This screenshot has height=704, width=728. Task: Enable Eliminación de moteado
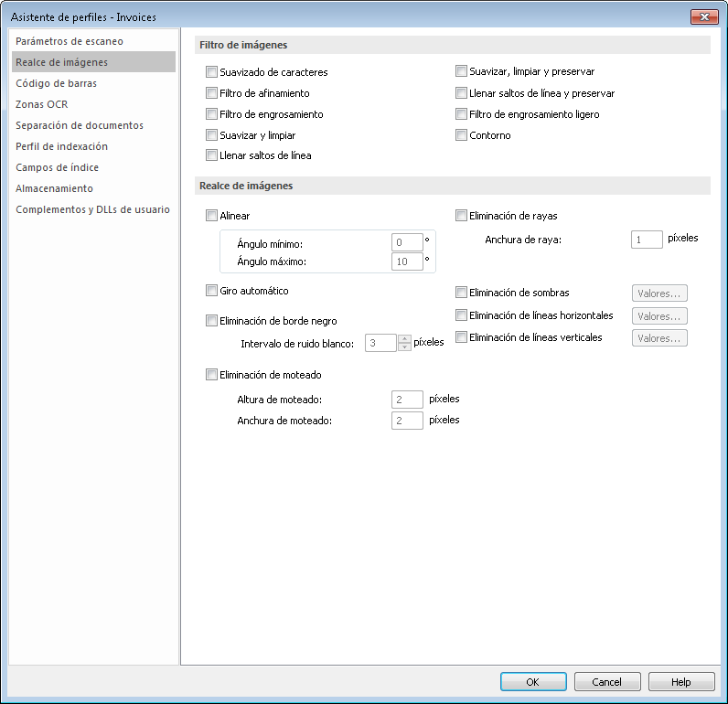(x=212, y=375)
